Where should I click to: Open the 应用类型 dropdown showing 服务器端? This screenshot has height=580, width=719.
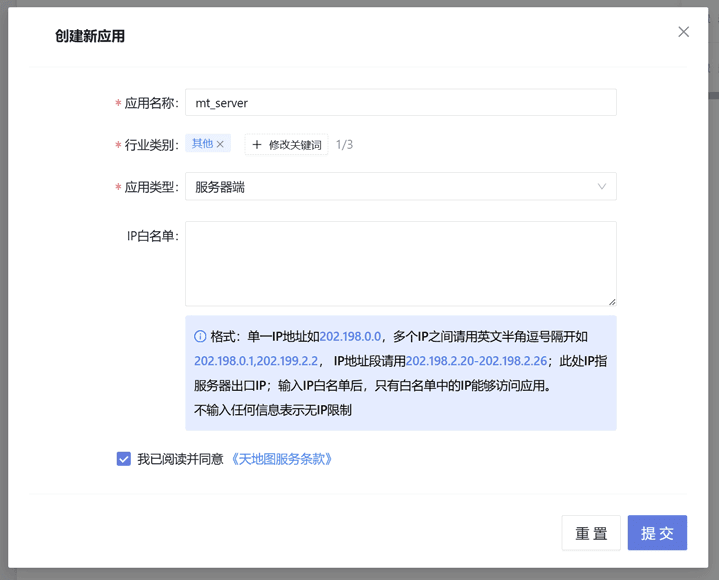pos(400,187)
